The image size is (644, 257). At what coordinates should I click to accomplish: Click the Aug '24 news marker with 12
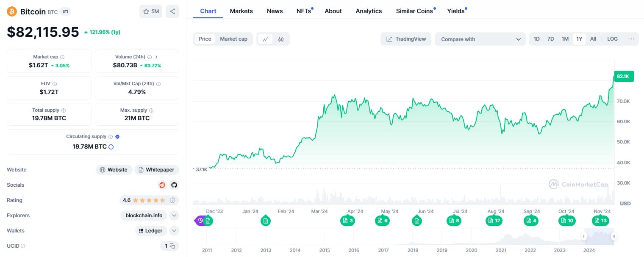(494, 221)
